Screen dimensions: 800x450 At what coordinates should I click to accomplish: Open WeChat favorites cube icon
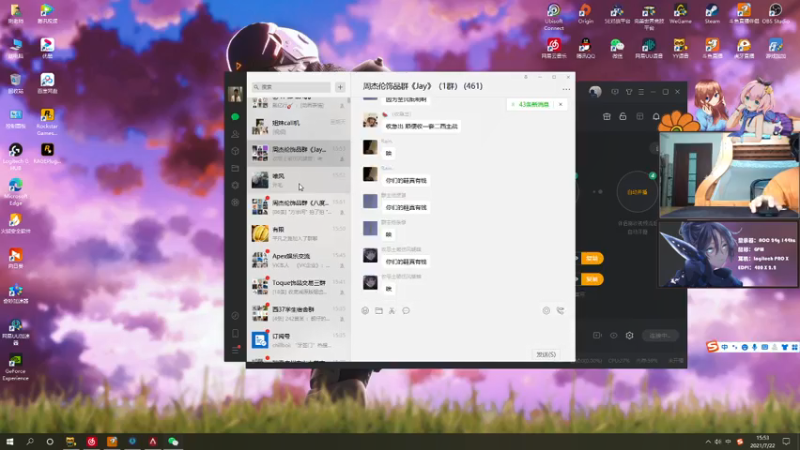(235, 151)
